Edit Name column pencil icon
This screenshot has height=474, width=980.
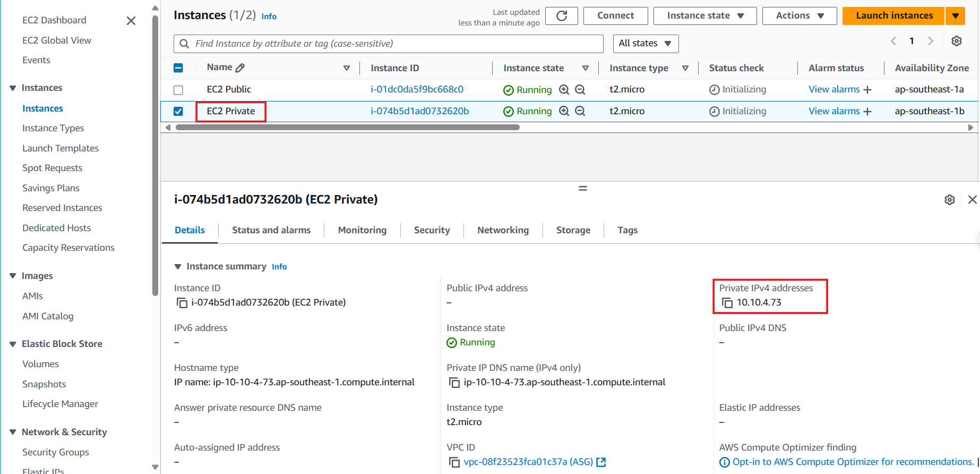click(x=240, y=68)
